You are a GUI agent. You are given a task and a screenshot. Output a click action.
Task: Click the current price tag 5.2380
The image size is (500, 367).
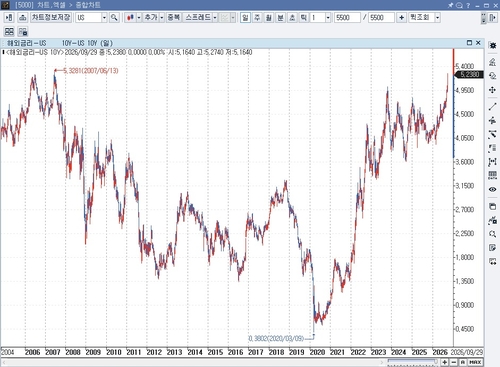pyautogui.click(x=469, y=74)
